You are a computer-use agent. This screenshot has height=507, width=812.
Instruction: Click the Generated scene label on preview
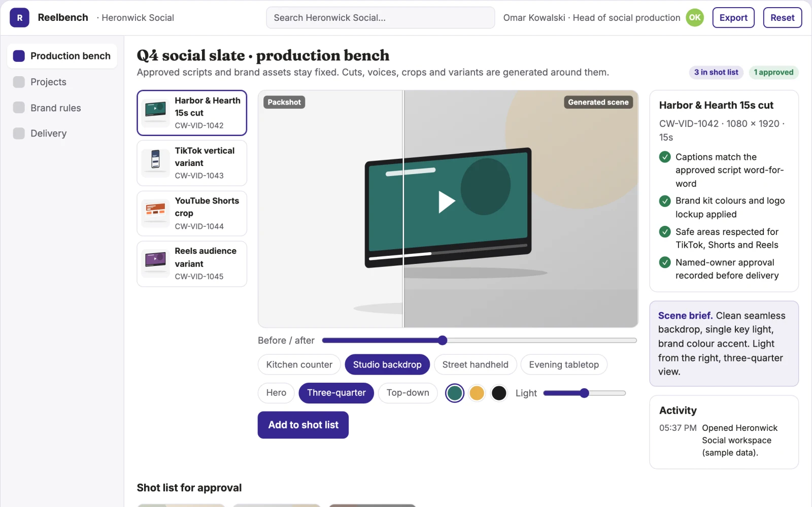click(x=598, y=102)
